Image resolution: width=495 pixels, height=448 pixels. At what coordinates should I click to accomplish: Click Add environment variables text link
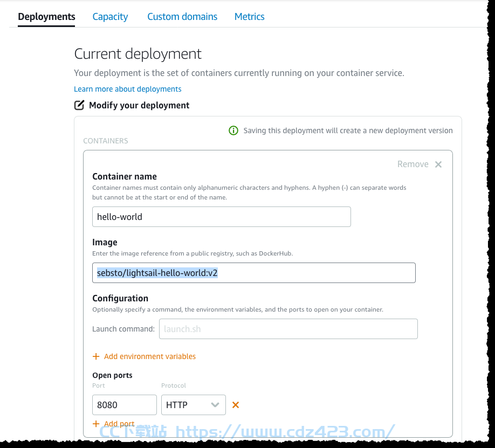[150, 356]
